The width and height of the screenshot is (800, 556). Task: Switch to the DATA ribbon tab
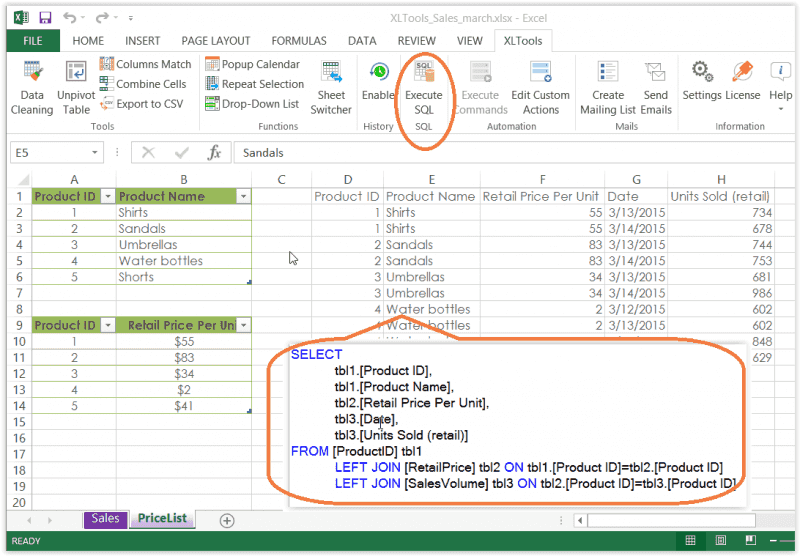click(362, 41)
